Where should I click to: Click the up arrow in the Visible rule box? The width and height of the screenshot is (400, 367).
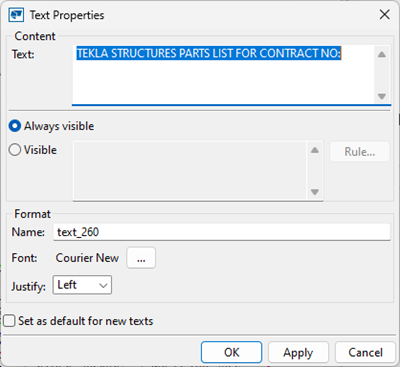[x=315, y=150]
